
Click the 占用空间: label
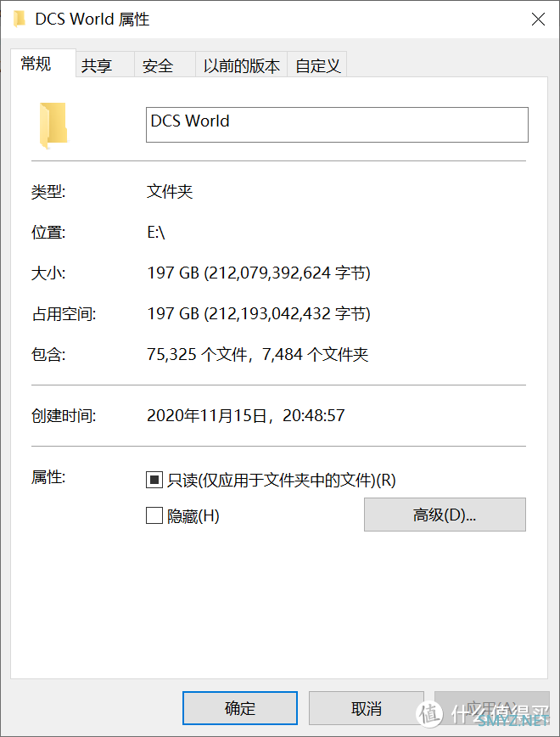64,314
